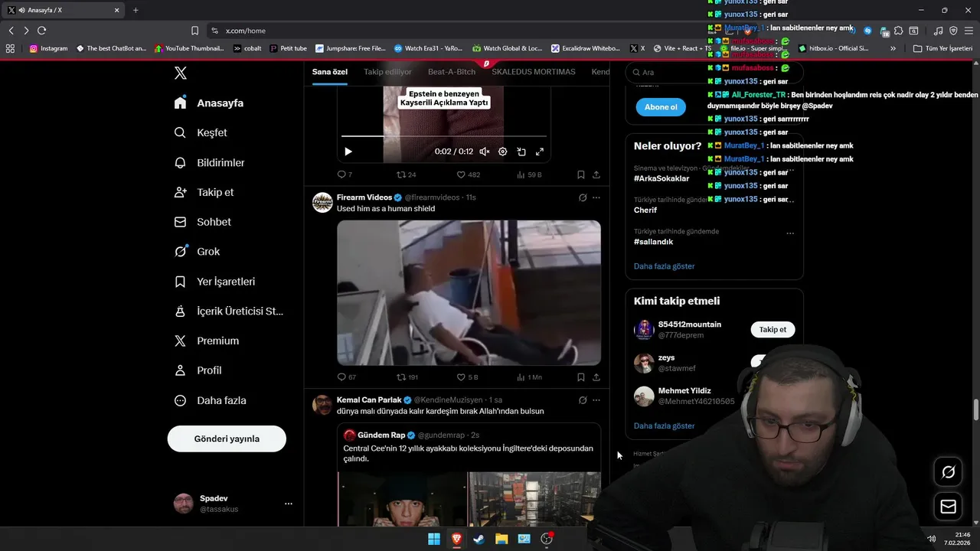Screen dimensions: 980x551
Task: Share the Firearm Videos post
Action: coord(596,377)
